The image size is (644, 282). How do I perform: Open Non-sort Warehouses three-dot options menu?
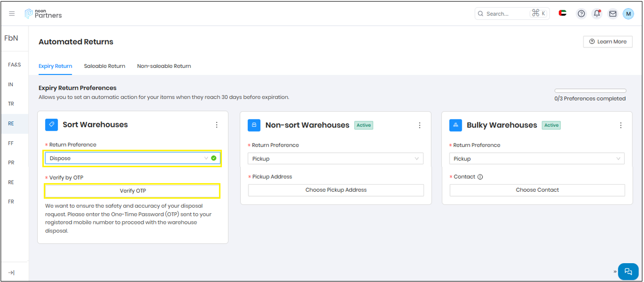tap(419, 125)
